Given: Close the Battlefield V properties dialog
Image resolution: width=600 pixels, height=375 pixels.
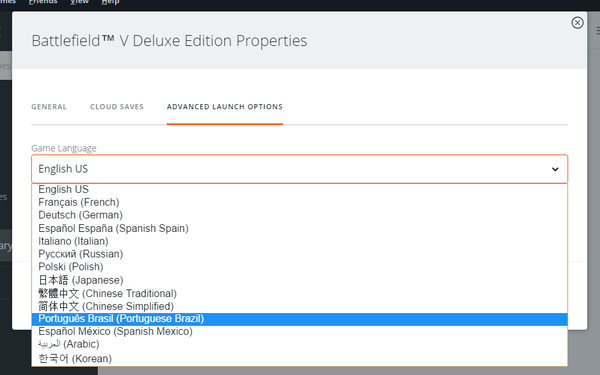Looking at the screenshot, I should point(577,23).
